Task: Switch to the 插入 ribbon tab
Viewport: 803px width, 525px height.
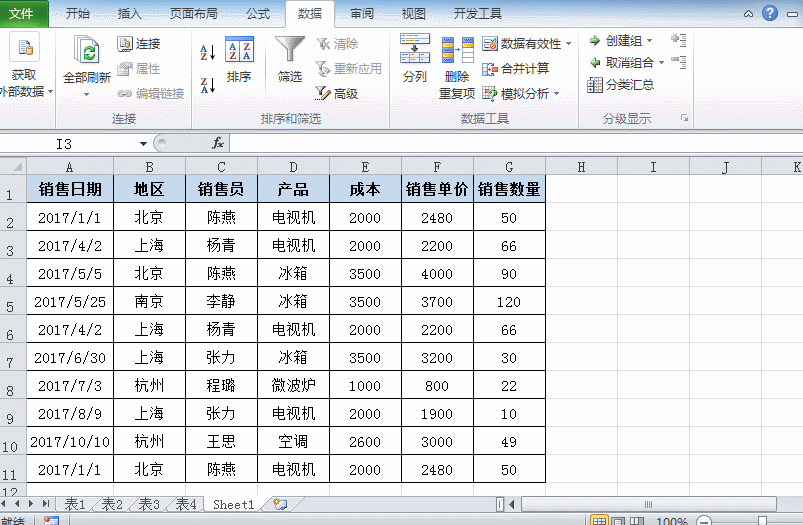Action: pos(130,14)
